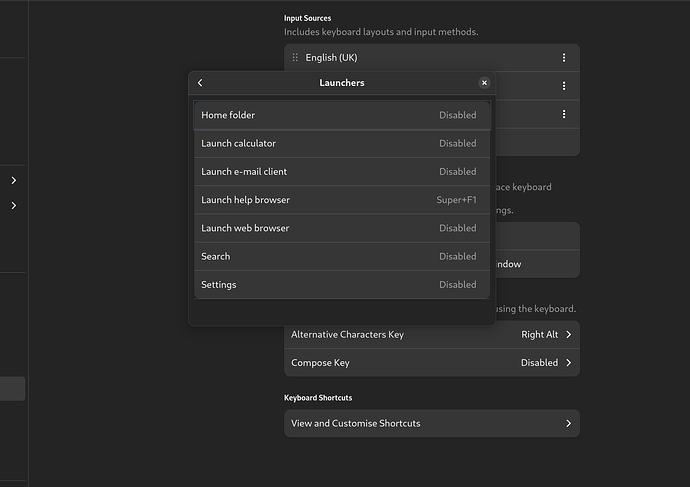Select the Launch calculator shortcut row
The width and height of the screenshot is (690, 487).
[x=341, y=144]
